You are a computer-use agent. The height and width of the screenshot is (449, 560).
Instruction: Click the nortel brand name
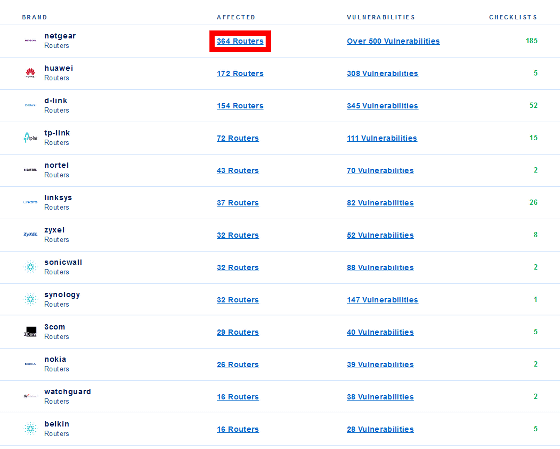[56, 165]
